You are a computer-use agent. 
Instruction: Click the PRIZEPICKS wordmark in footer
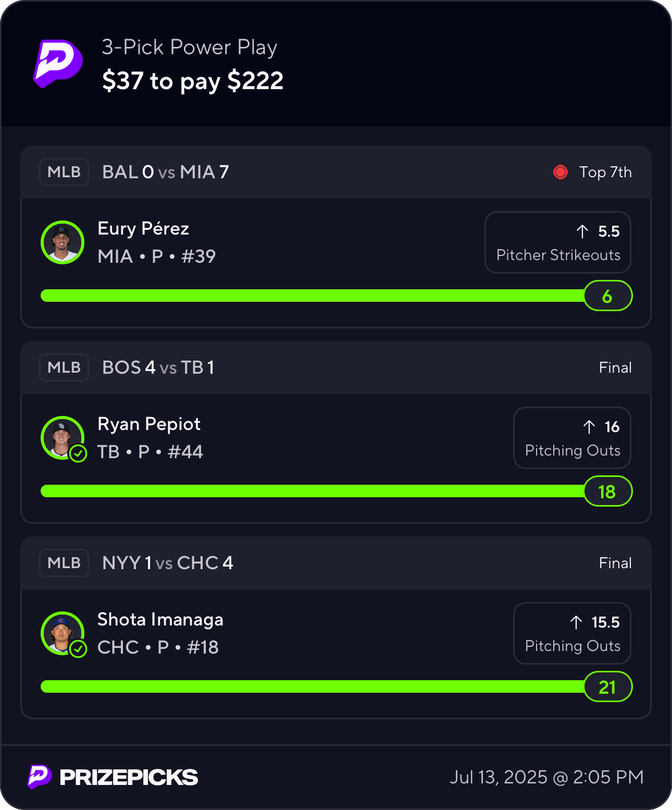coord(129,777)
